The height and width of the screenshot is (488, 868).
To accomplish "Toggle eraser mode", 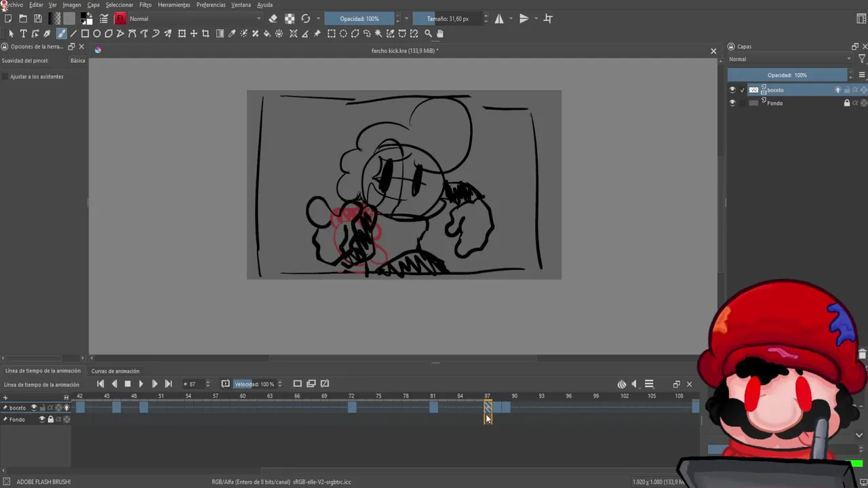I will pos(273,18).
